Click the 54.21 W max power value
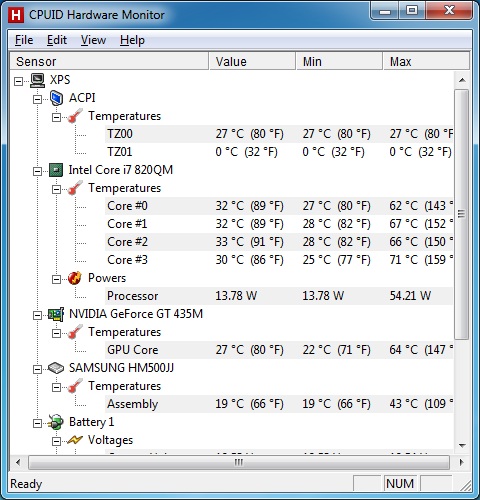This screenshot has height=500, width=480. (410, 296)
